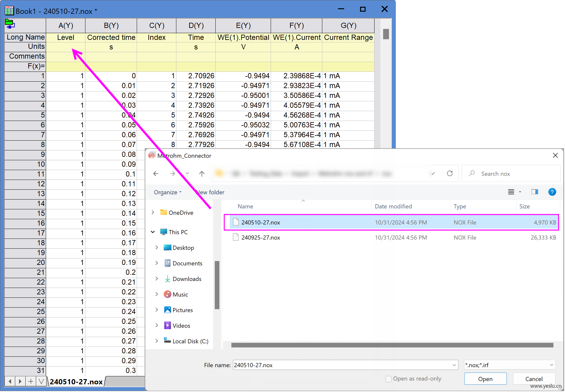
Task: Click the File name input field
Action: click(x=346, y=365)
